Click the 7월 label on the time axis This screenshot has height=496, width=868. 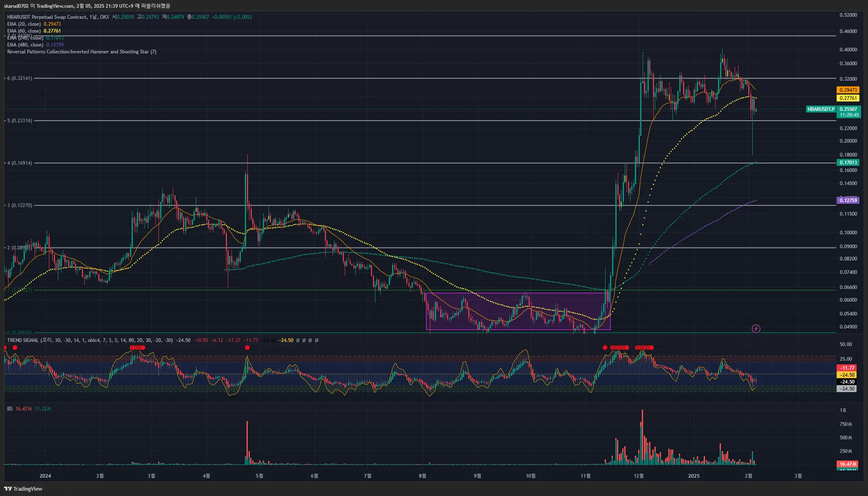coord(367,476)
